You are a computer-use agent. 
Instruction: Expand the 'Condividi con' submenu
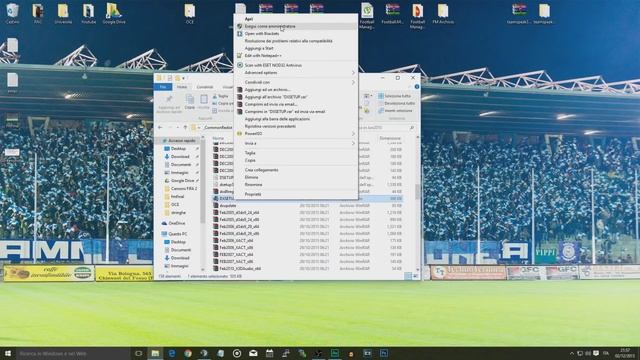click(x=353, y=82)
